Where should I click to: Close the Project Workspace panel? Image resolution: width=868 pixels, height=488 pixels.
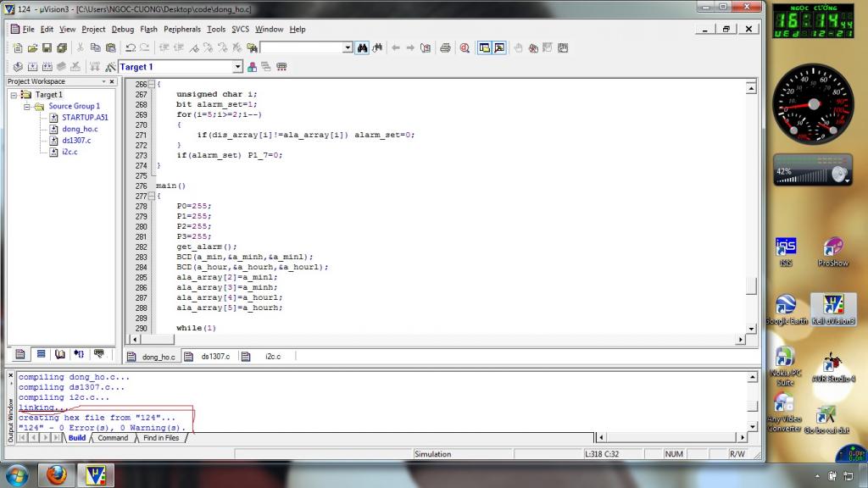coord(112,81)
